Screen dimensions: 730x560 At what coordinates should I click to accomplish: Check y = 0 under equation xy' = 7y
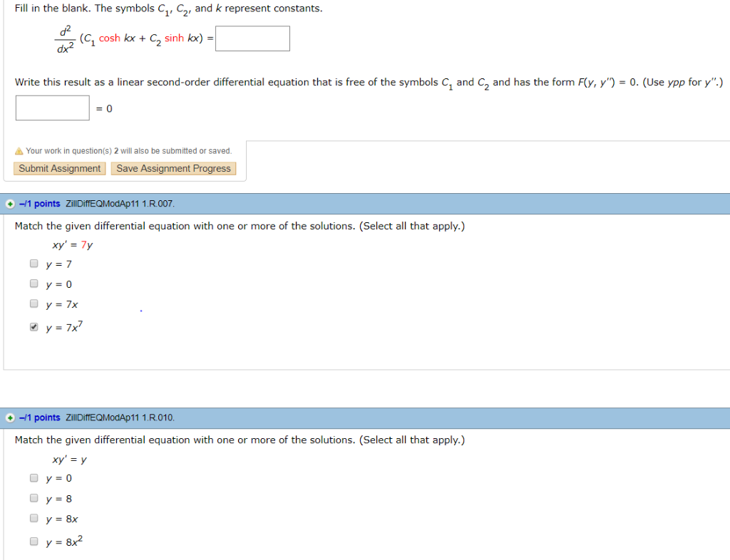click(34, 283)
